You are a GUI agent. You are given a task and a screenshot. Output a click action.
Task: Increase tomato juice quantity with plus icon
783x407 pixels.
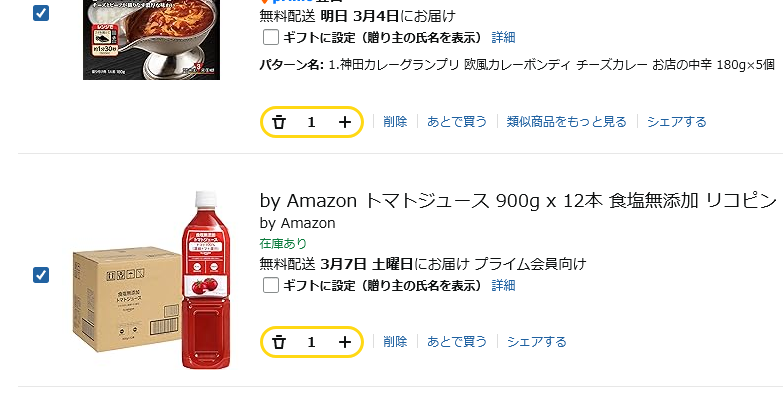coord(345,342)
